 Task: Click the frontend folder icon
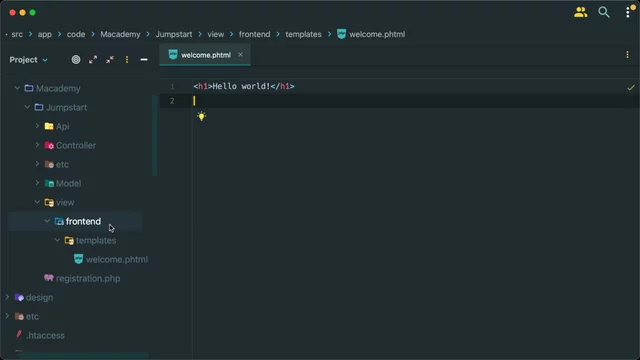pos(59,221)
